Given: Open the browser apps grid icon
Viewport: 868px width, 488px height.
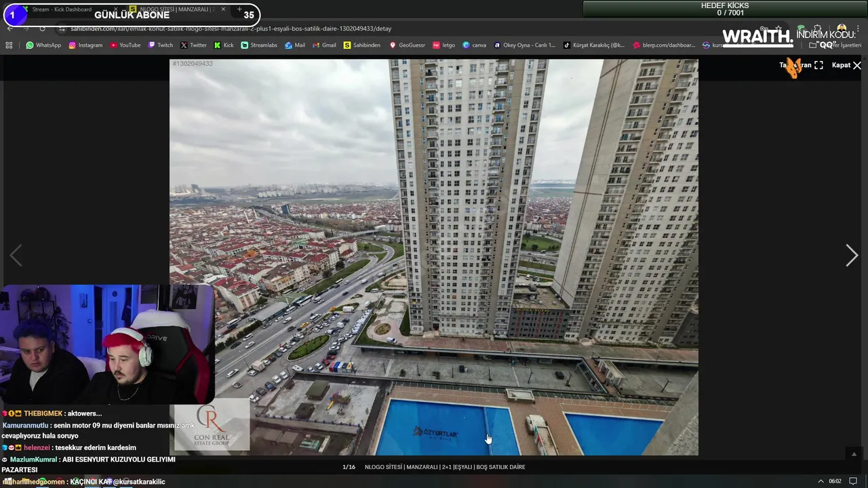Looking at the screenshot, I should pos(9,45).
